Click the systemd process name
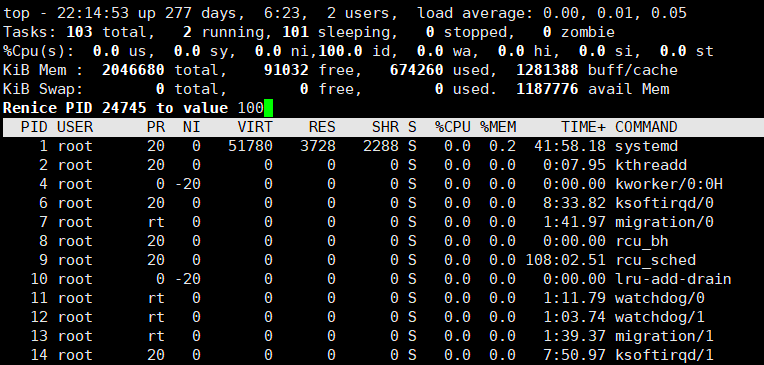 [x=646, y=146]
